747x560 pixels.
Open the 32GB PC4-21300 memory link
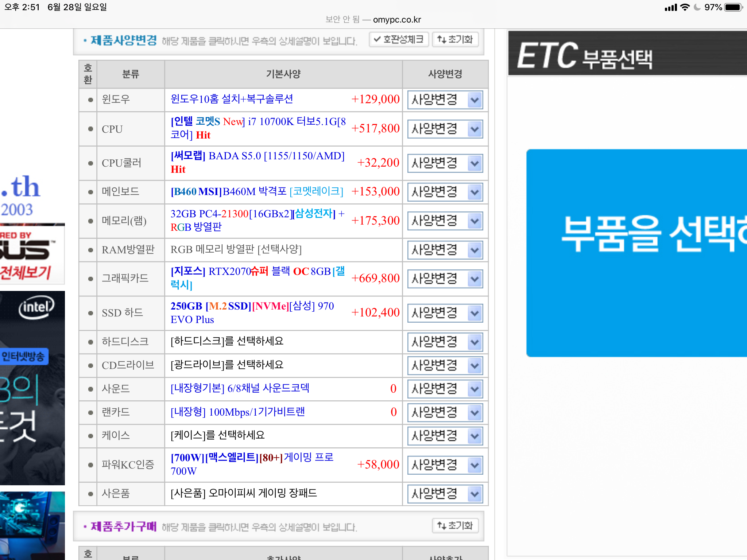258,220
